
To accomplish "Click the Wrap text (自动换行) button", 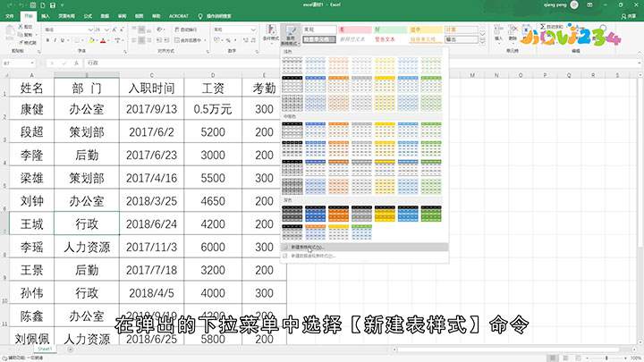I will pyautogui.click(x=186, y=29).
